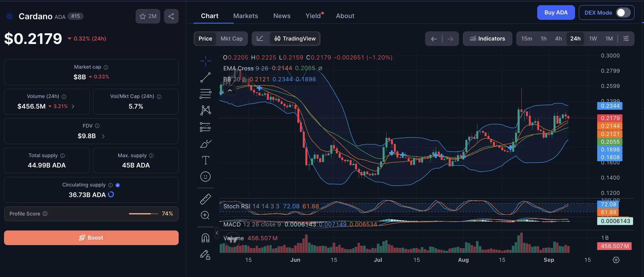
Task: Add Cardano to watchlist with star
Action: coord(148,16)
